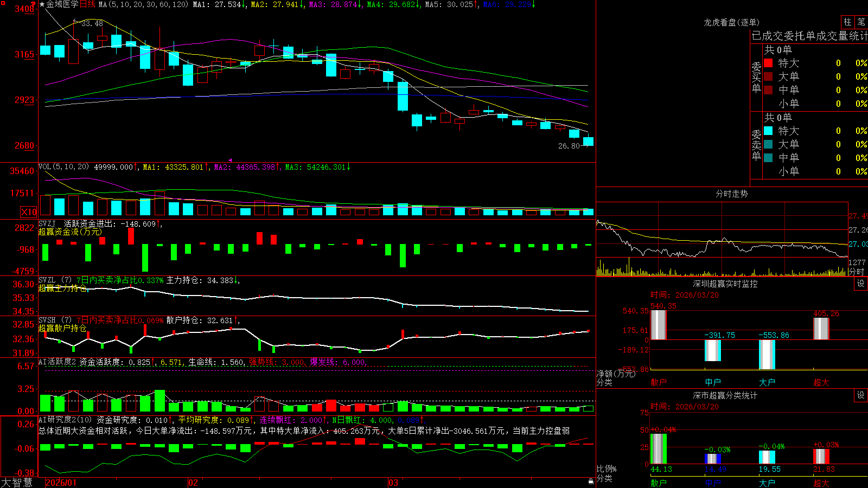
Task: Click the cyan 特大 sell-order color swatch
Action: 768,131
